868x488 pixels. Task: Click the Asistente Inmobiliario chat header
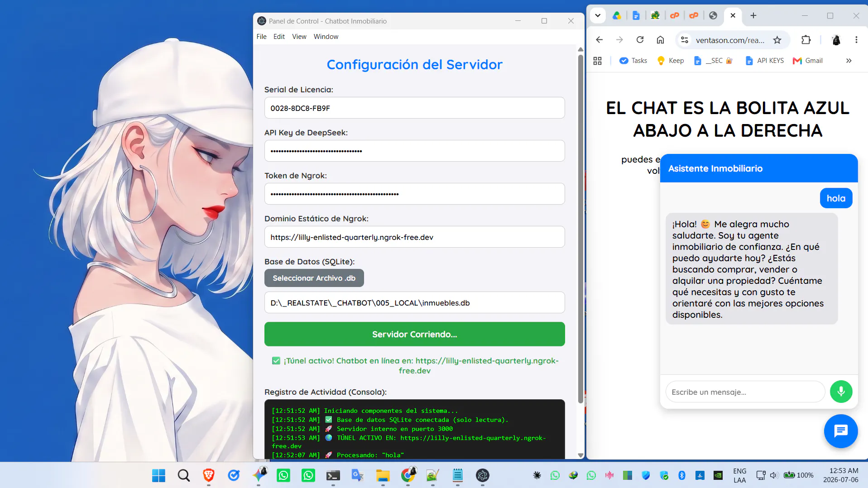pyautogui.click(x=759, y=168)
